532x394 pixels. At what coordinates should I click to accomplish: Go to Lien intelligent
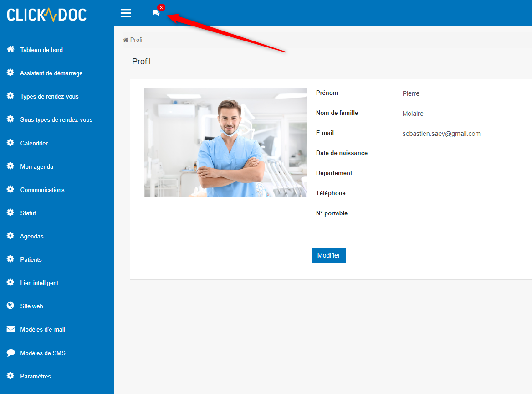[x=39, y=283]
